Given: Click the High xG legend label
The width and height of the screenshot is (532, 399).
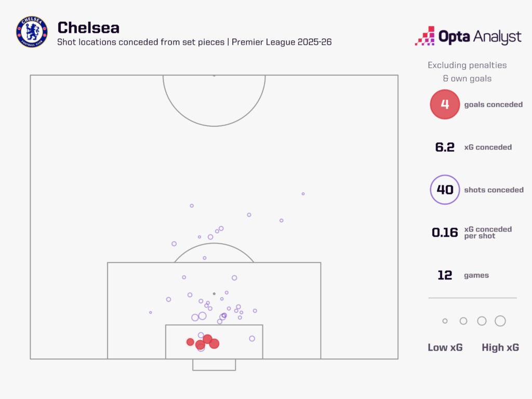Looking at the screenshot, I should point(500,348).
